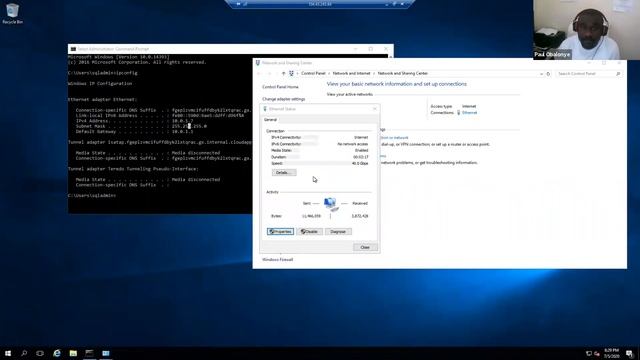Click inside Search Control Panel field

585,74
